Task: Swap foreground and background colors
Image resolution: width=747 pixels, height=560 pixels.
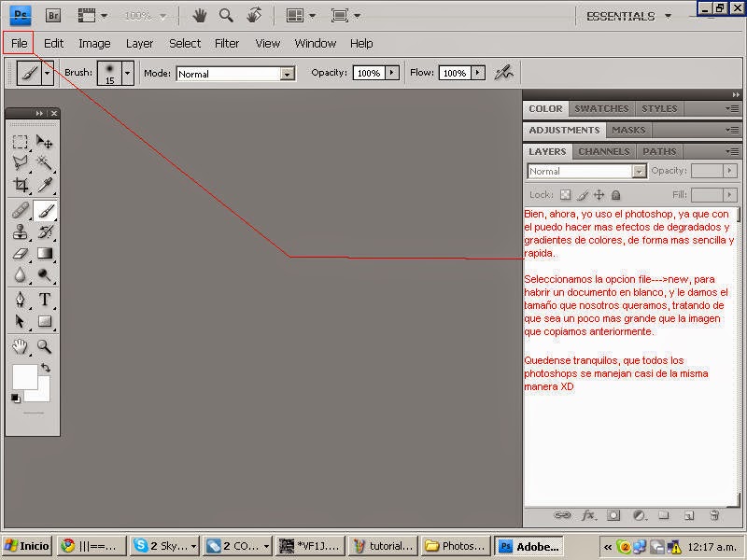Action: click(45, 368)
